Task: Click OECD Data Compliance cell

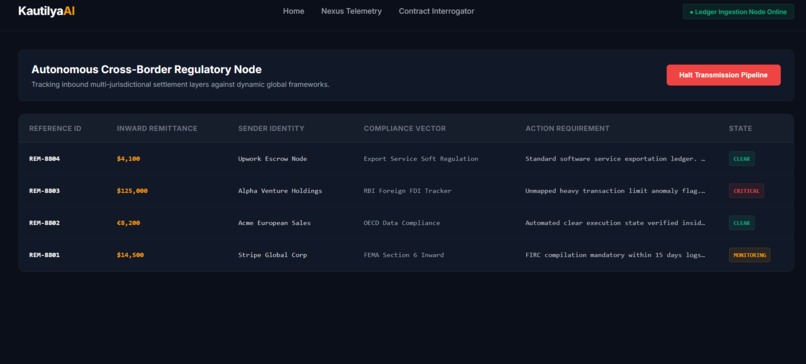Action: pos(401,223)
